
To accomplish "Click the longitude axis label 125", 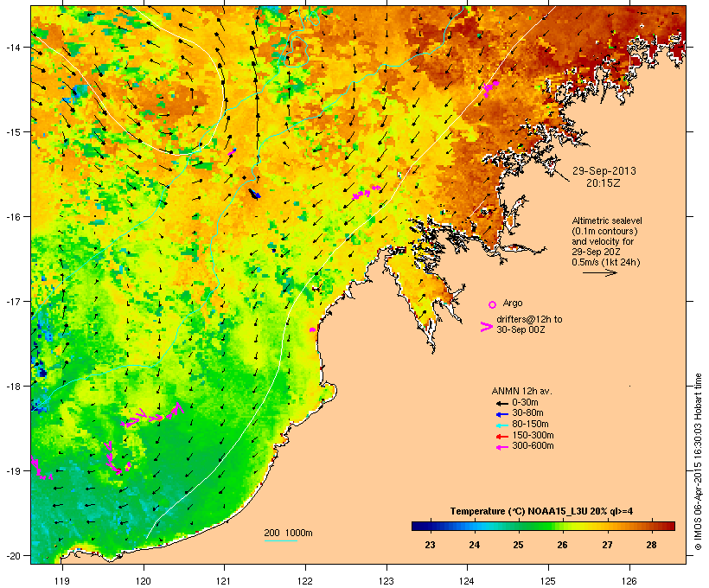I will [x=548, y=581].
